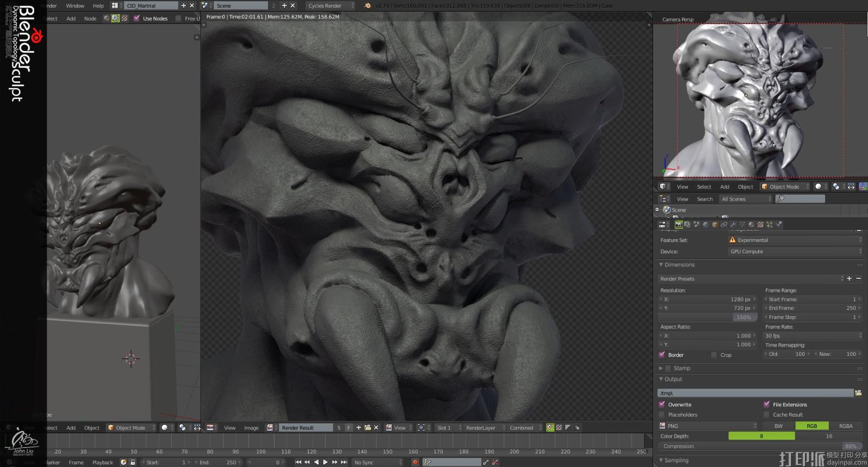The height and width of the screenshot is (467, 868).
Task: Open the Particles properties tab
Action: [769, 225]
